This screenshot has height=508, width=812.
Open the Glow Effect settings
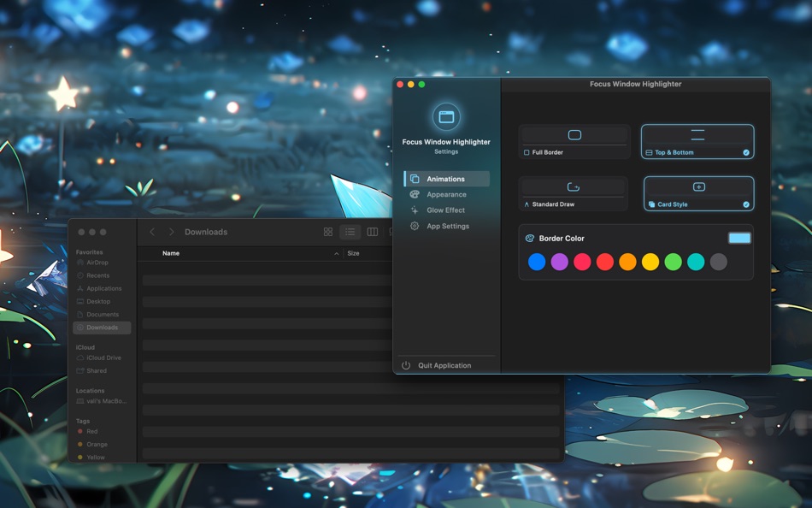[x=446, y=210]
